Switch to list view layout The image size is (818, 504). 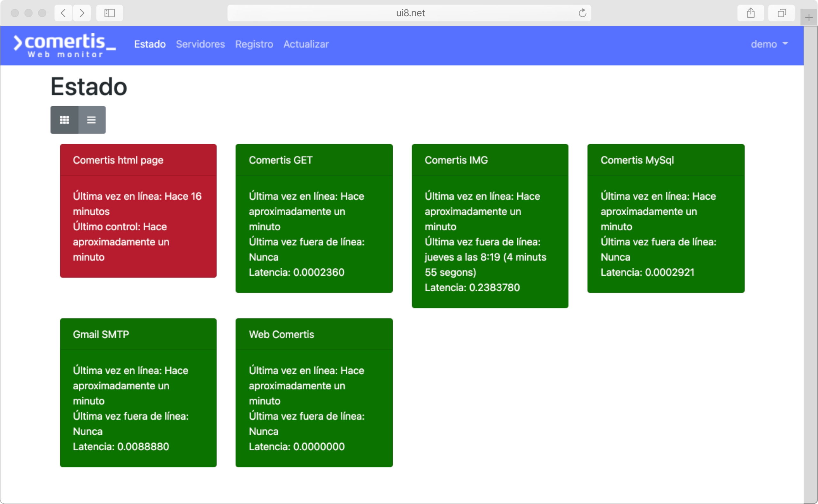click(92, 120)
